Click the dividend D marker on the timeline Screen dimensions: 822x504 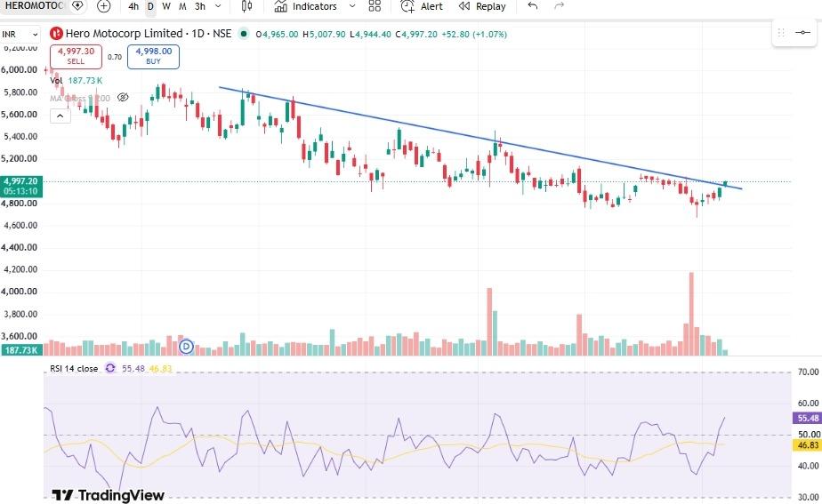(x=186, y=347)
